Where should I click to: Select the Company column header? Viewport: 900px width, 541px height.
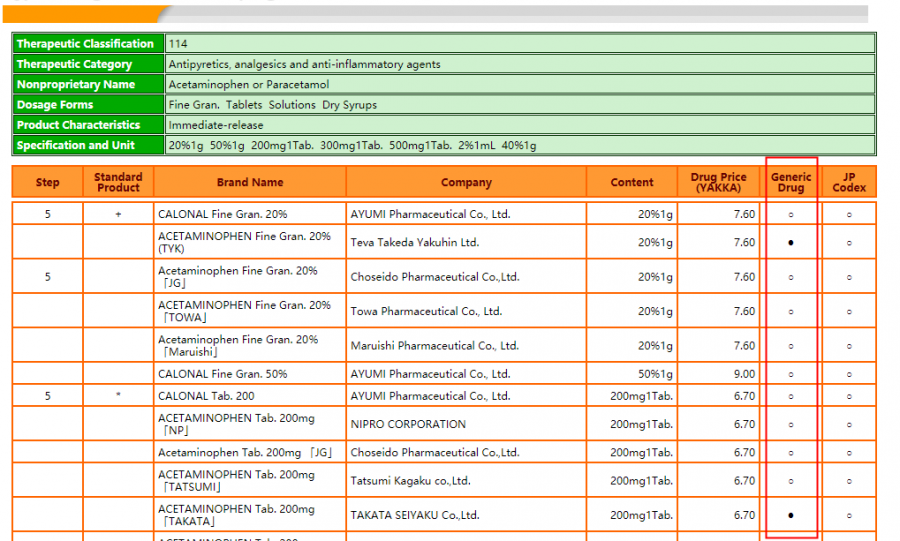pos(466,183)
